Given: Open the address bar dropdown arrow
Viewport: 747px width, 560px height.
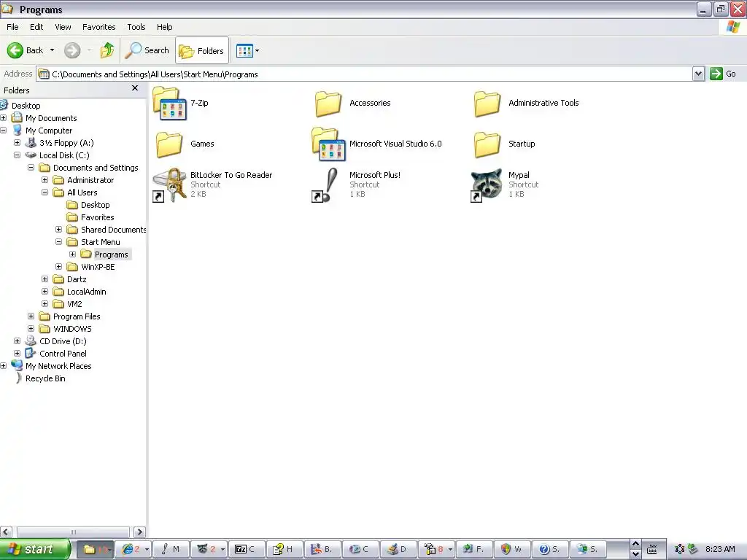Looking at the screenshot, I should 698,74.
